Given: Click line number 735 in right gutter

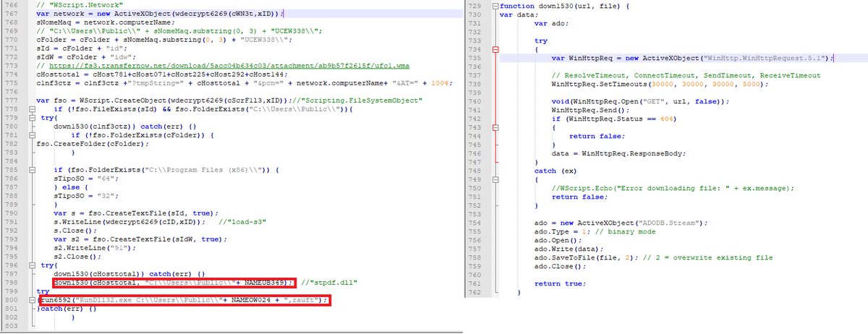Looking at the screenshot, I should coord(475,58).
